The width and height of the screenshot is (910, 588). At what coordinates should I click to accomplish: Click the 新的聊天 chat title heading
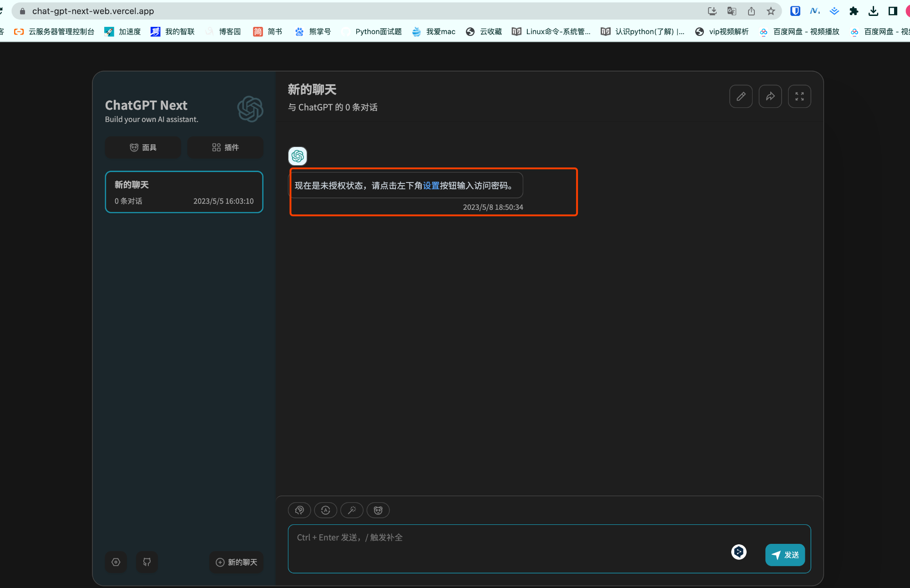coord(312,90)
